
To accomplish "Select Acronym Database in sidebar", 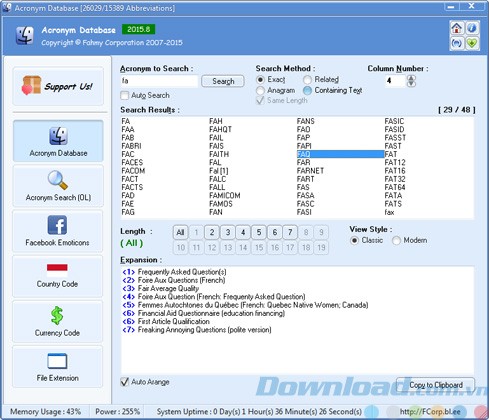I will pos(58,141).
